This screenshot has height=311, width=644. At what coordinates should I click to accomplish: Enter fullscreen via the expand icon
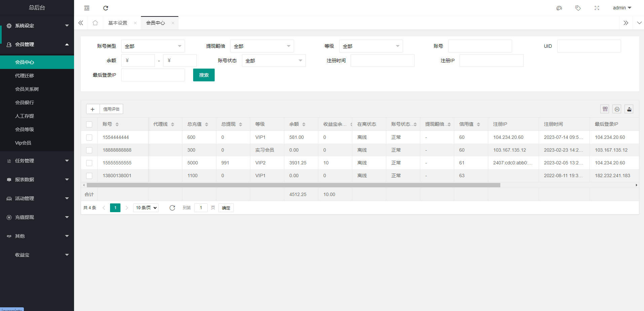click(x=597, y=8)
